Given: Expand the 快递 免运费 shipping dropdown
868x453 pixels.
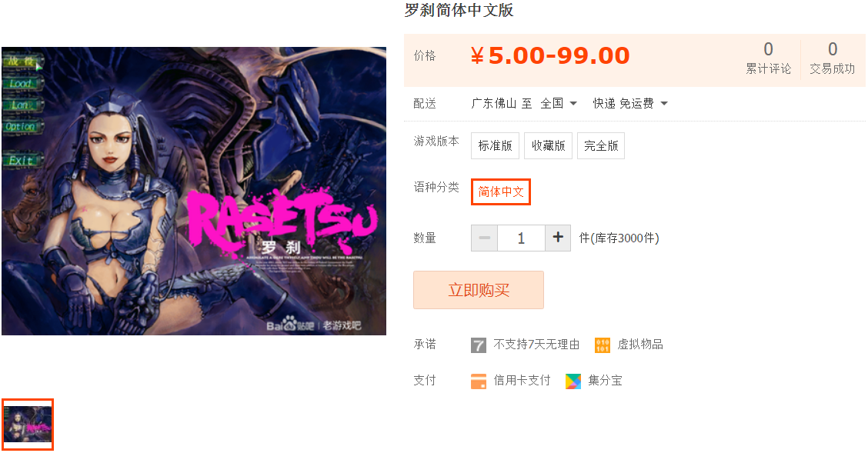Looking at the screenshot, I should pyautogui.click(x=630, y=103).
